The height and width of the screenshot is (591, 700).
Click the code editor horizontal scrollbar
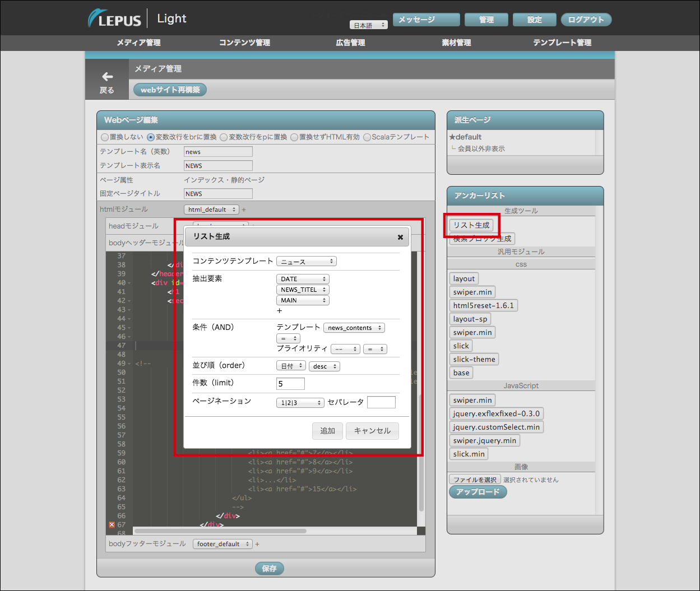pos(220,531)
